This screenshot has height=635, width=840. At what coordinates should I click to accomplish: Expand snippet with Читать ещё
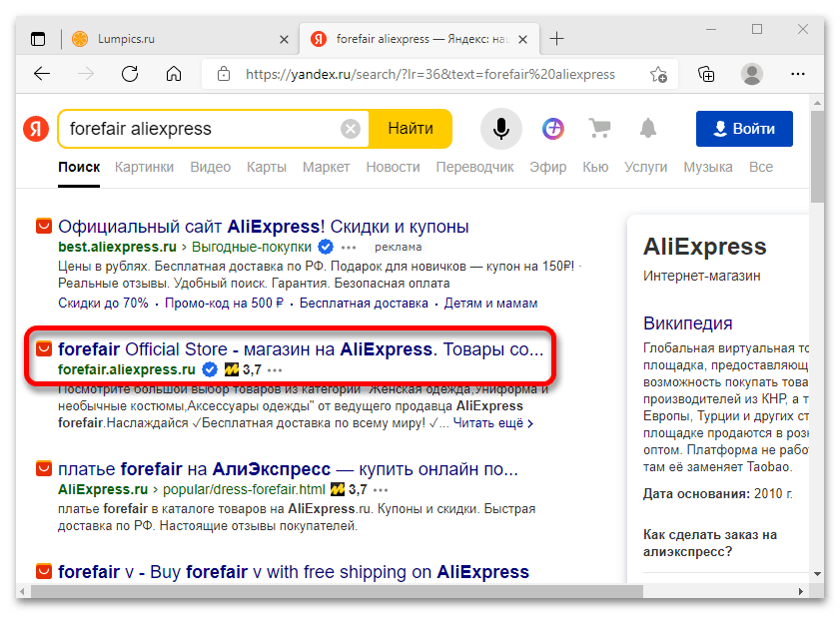[x=492, y=423]
